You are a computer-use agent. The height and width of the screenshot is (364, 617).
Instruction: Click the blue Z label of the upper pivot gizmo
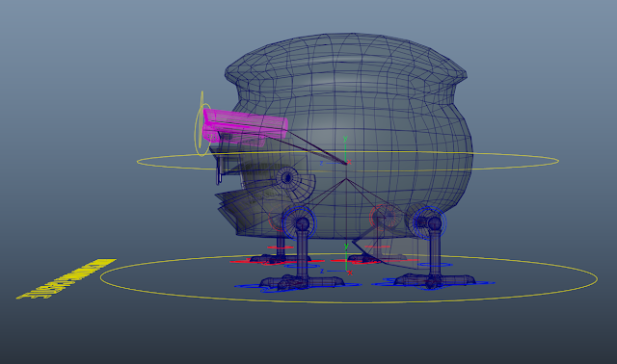(321, 163)
